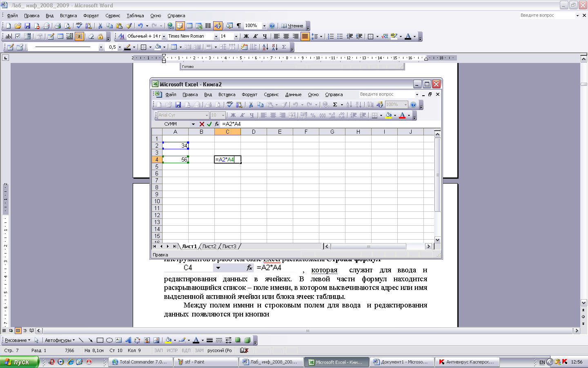Open the Microsoft Excel taskbar button
Image resolution: width=588 pixels, height=368 pixels.
point(337,362)
